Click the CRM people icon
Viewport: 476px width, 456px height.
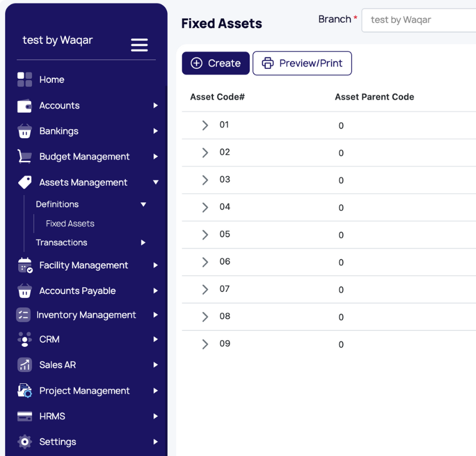click(24, 339)
